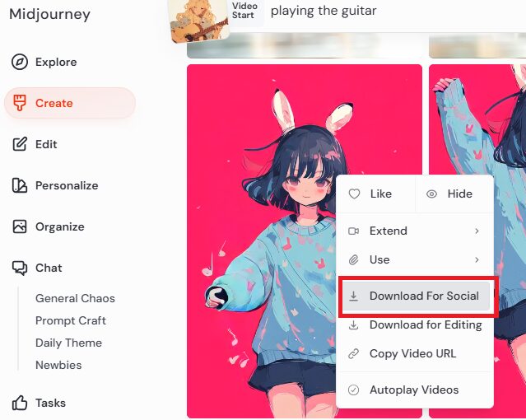Expand the Use submenu chevron
Screen dimensions: 526x420
click(477, 260)
